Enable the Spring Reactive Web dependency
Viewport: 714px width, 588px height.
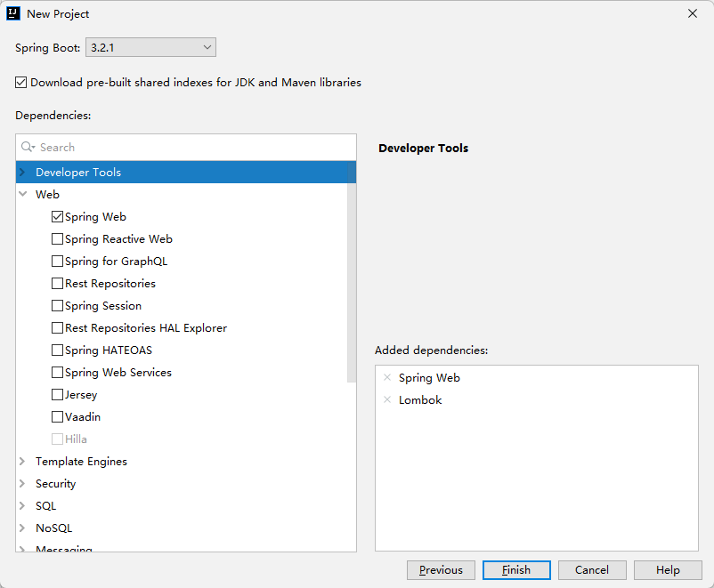[x=58, y=239]
